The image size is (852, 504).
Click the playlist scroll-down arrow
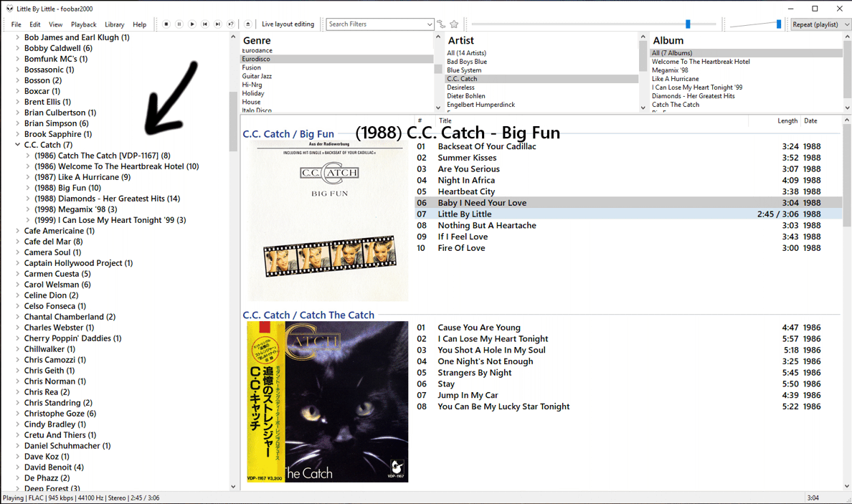pyautogui.click(x=847, y=487)
